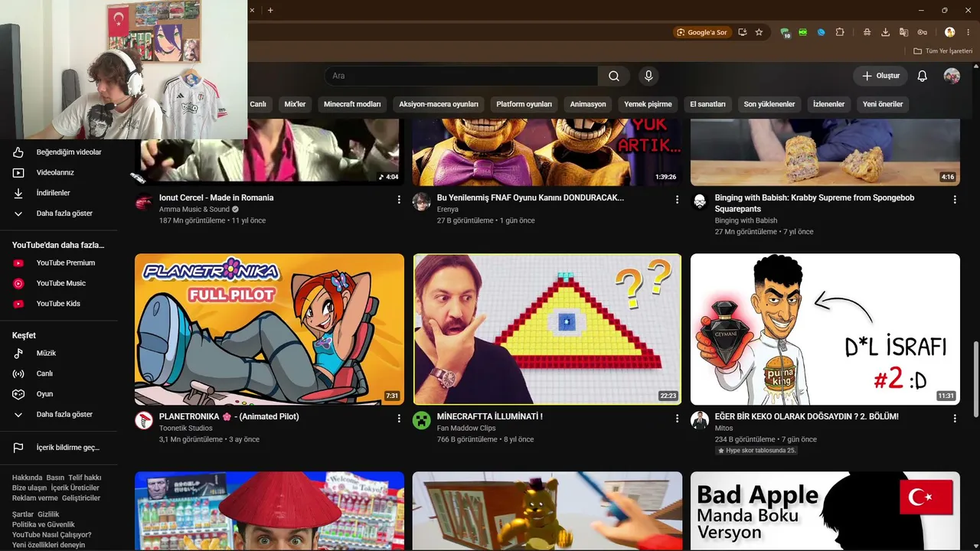
Task: Click the Binging with Babish channel avatar
Action: click(700, 202)
